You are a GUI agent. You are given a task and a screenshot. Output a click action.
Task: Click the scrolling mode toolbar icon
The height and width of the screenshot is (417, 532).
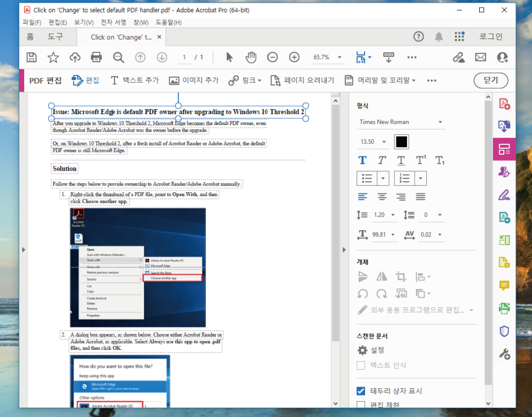[388, 57]
